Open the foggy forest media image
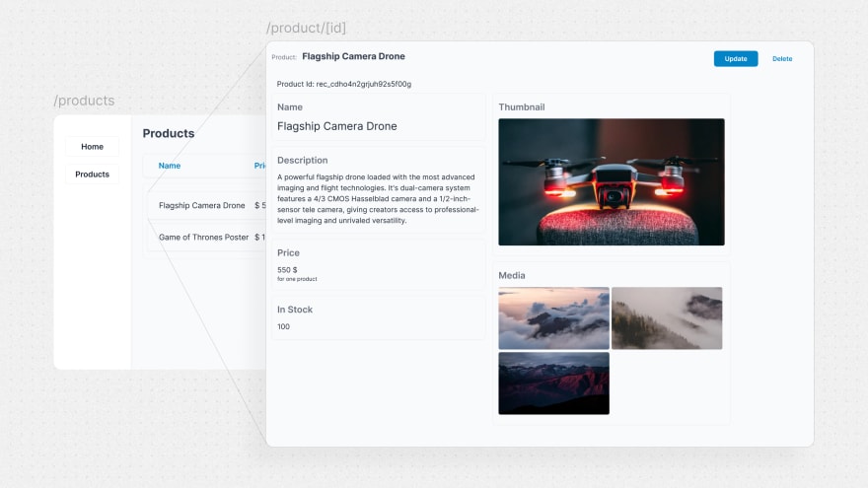 pyautogui.click(x=667, y=318)
